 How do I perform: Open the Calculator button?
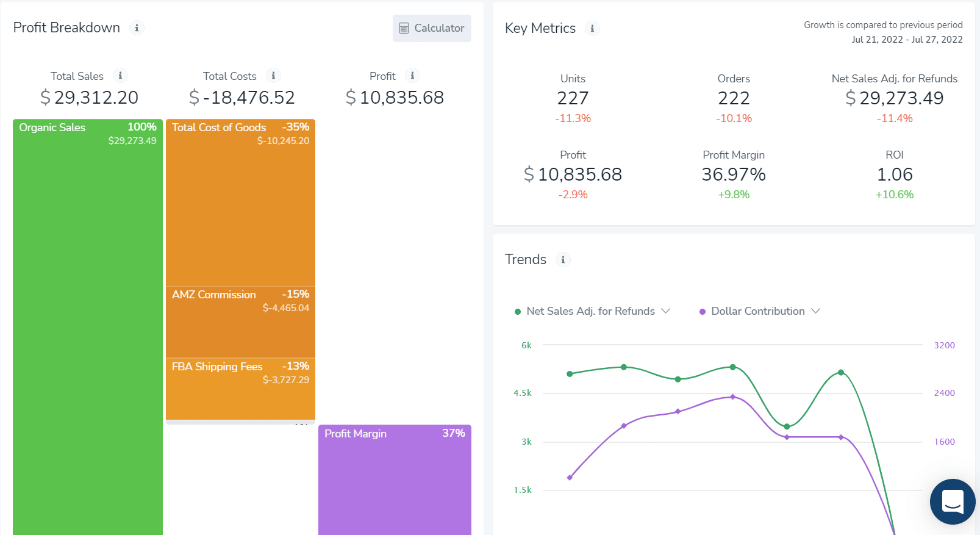[x=432, y=28]
